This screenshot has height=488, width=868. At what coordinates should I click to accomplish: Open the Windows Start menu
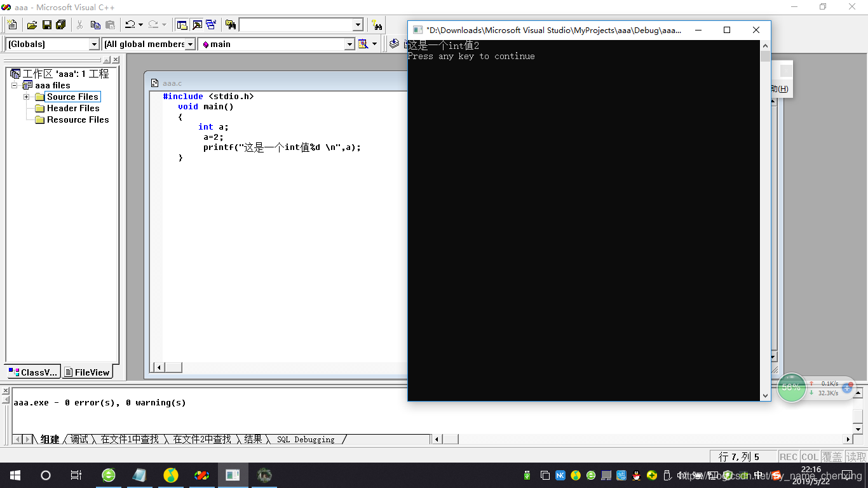pos(15,475)
